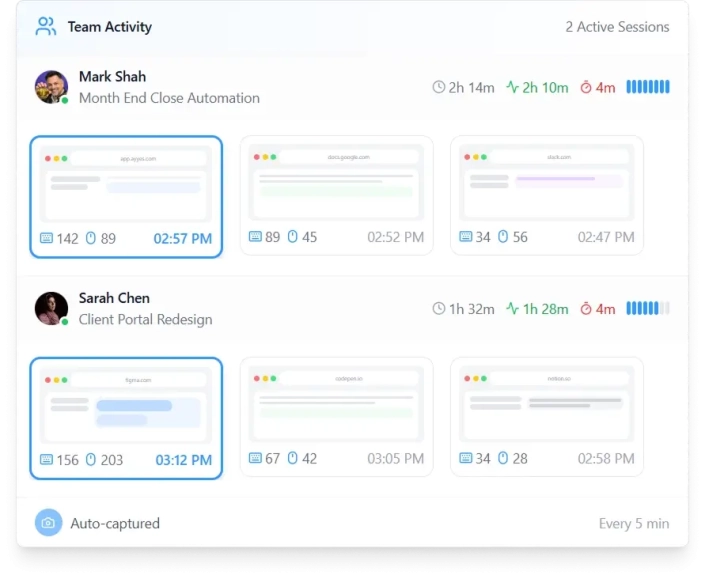Image resolution: width=705 pixels, height=579 pixels.
Task: Click the red timer icon in Sarah Chen's row
Action: pos(586,308)
